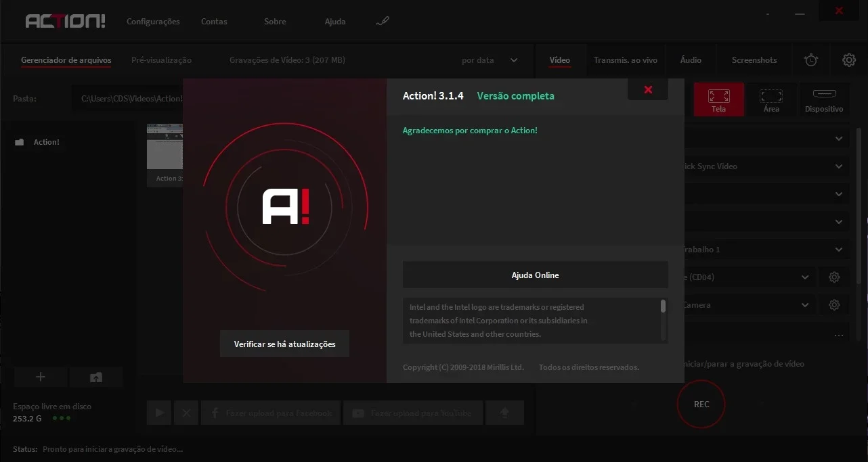
Task: Click the Status bar ready message
Action: [112, 449]
